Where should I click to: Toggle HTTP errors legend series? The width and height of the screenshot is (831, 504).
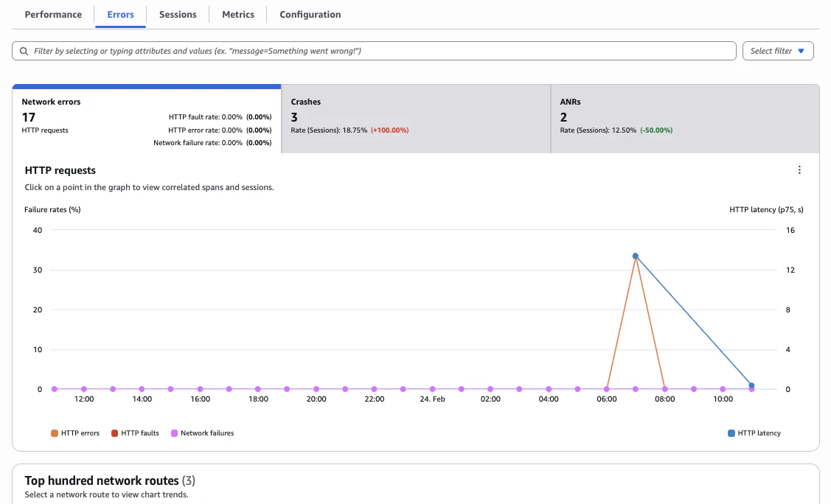point(75,433)
